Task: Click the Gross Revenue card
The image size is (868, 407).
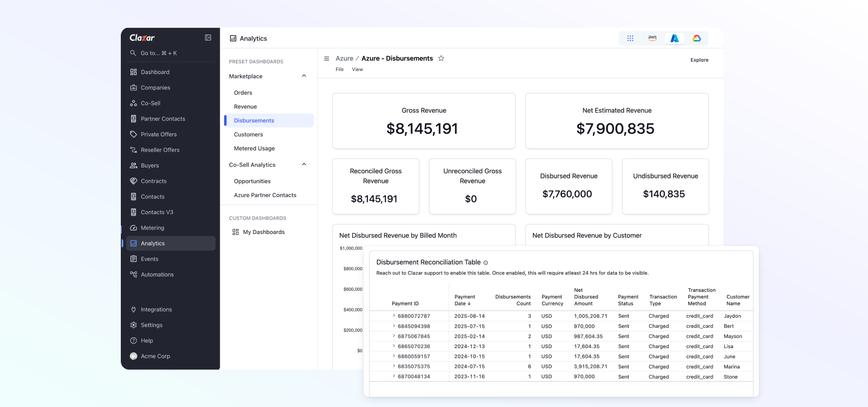Action: coord(424,121)
